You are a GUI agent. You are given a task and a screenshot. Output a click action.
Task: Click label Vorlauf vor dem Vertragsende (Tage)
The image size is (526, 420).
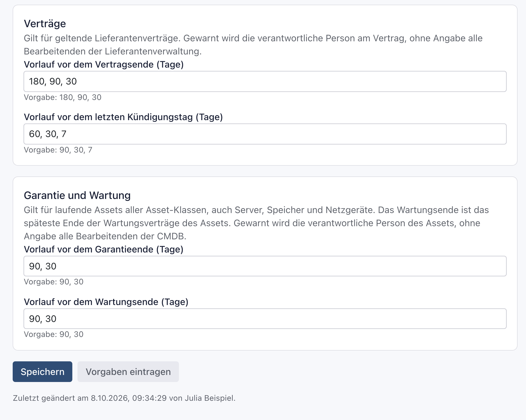click(104, 65)
